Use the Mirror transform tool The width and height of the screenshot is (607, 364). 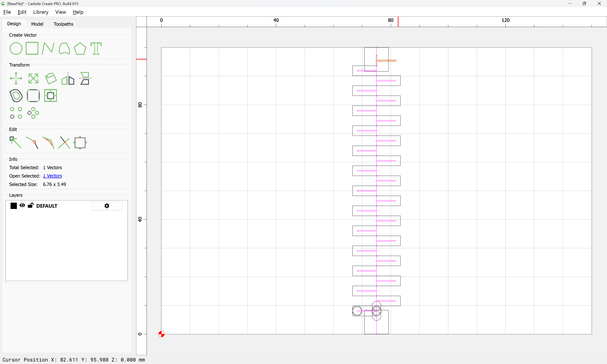[68, 79]
